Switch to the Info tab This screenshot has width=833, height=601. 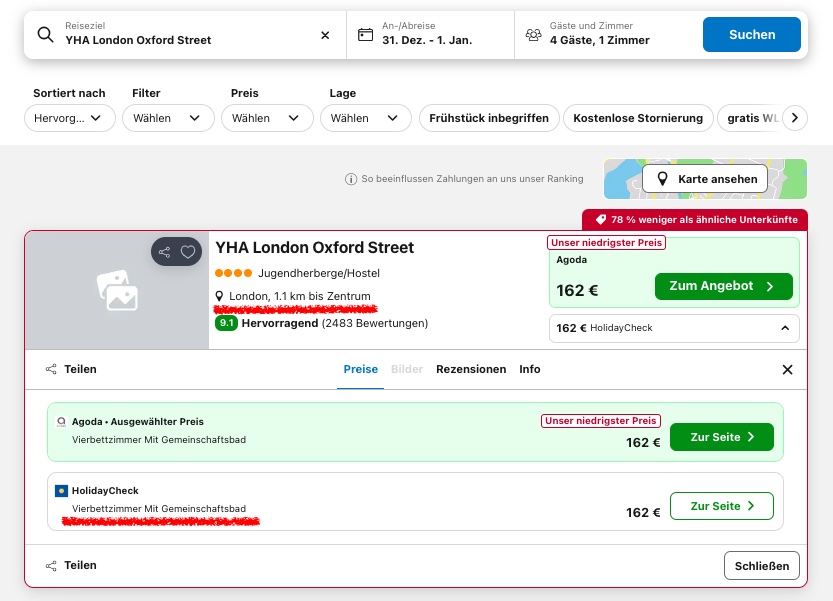(530, 369)
